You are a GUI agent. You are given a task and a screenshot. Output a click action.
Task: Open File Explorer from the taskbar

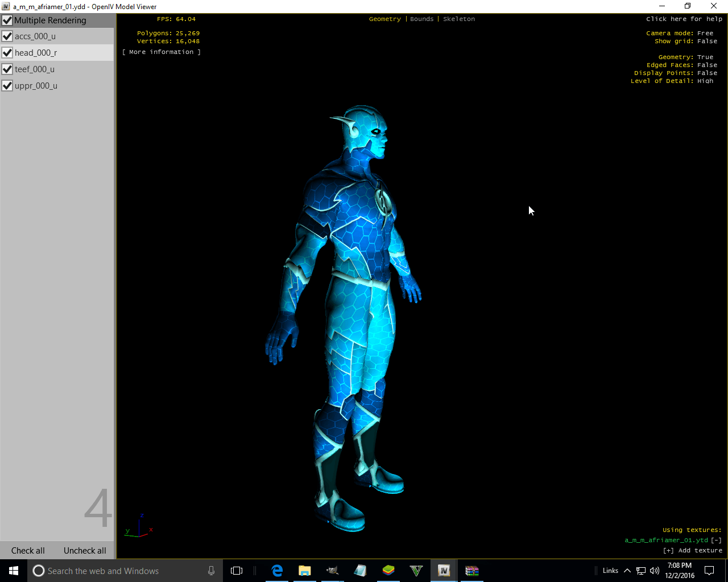305,571
